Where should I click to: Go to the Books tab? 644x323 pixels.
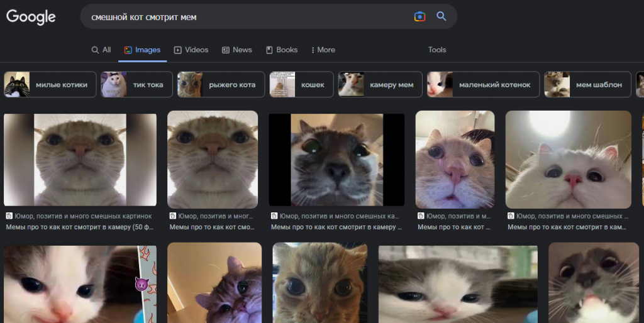pyautogui.click(x=282, y=50)
